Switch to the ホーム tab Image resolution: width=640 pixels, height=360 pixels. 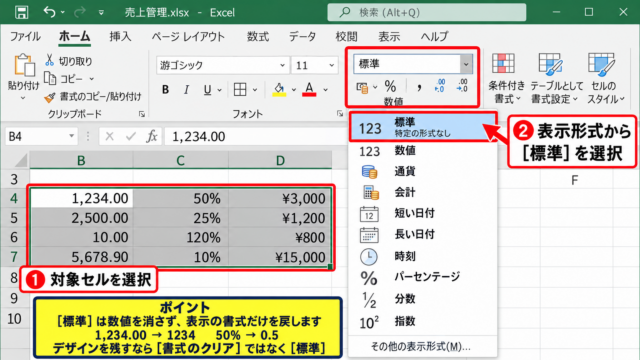pos(74,36)
